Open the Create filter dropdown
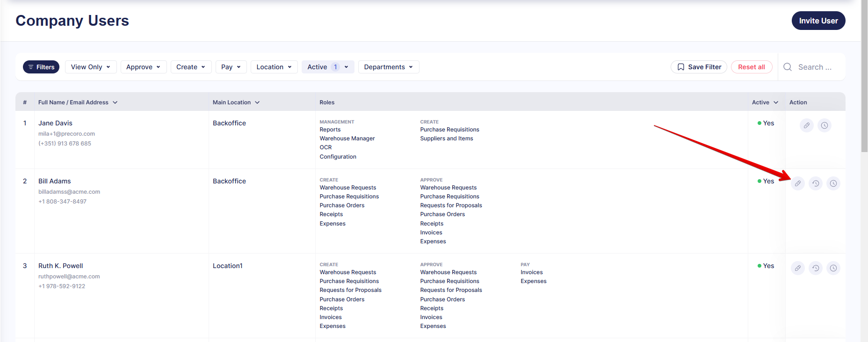This screenshot has height=342, width=868. point(191,67)
